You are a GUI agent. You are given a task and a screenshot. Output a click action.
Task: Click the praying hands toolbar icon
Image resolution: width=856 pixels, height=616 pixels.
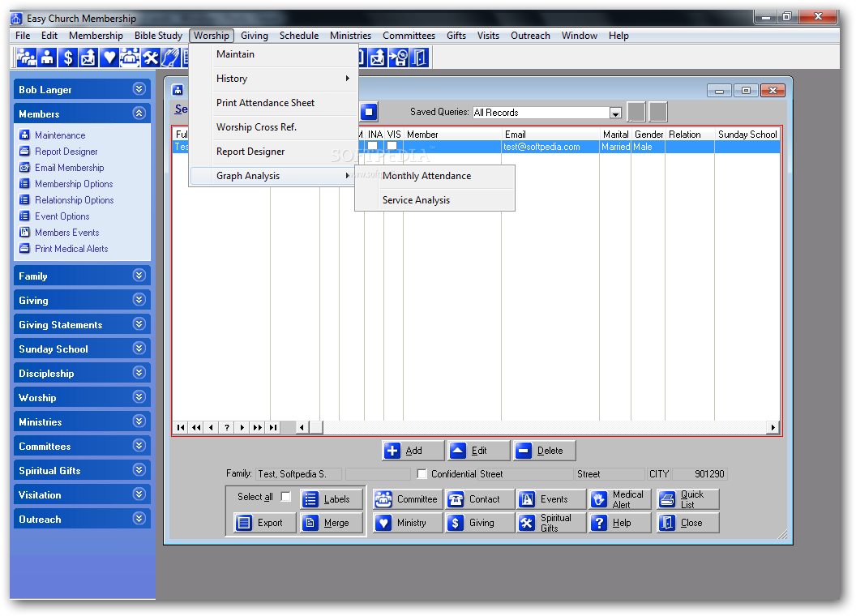pos(170,57)
